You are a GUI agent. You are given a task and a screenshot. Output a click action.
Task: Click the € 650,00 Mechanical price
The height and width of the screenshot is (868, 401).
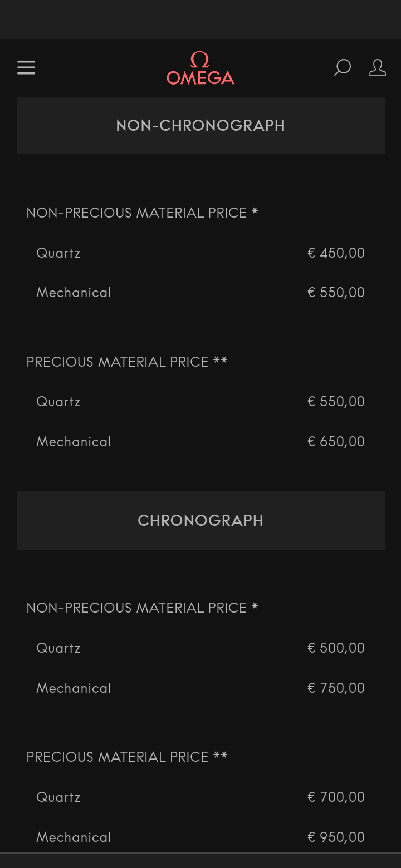[336, 442]
